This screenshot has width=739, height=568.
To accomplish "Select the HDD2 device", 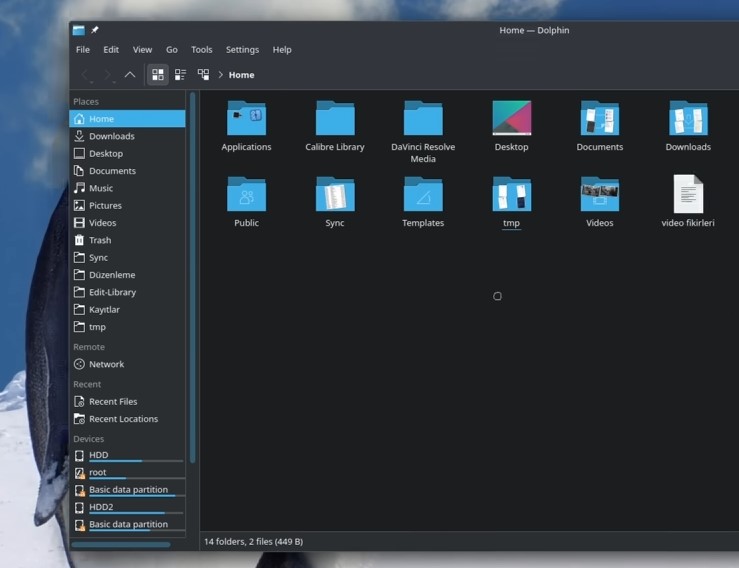I will click(x=127, y=507).
